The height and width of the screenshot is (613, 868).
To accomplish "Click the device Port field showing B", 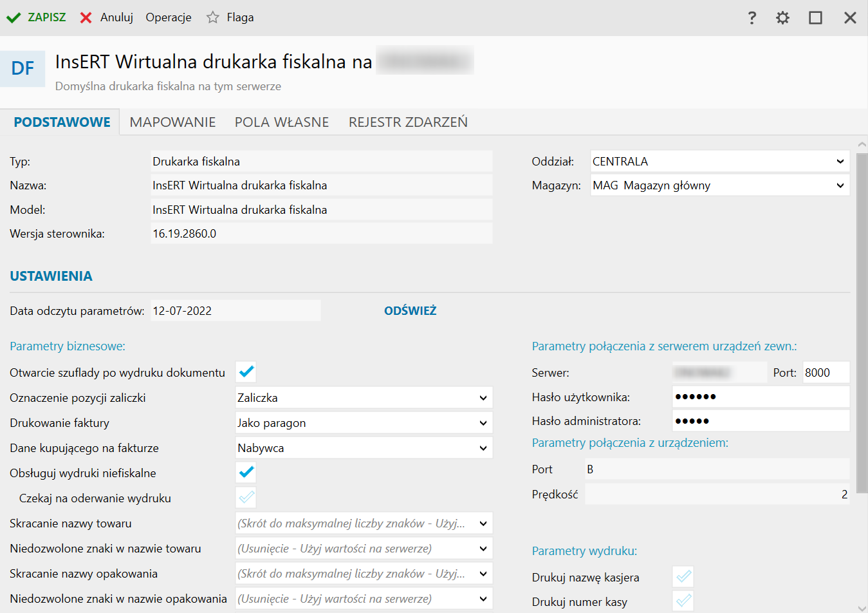I will (x=717, y=469).
